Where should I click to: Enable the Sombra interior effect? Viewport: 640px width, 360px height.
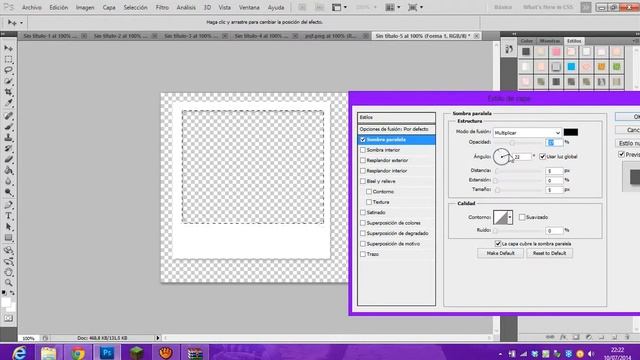point(362,150)
